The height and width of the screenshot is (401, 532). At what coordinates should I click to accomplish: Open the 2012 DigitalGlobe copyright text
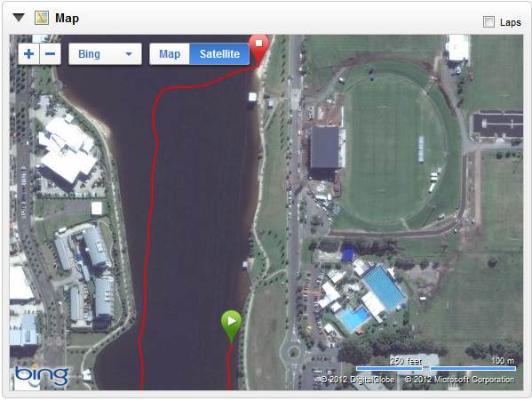click(x=358, y=380)
